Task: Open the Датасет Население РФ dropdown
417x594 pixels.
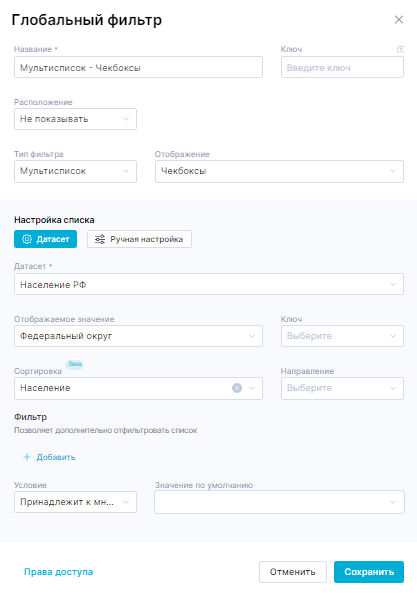Action: click(209, 284)
